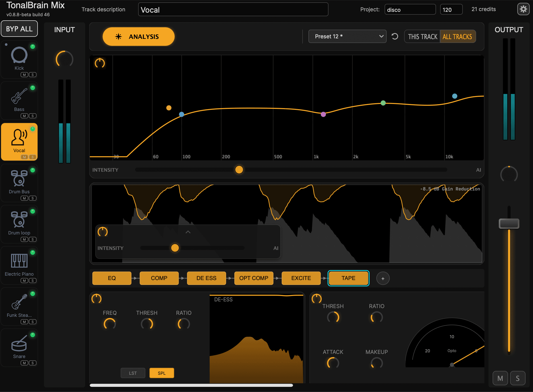Select the Drum Bus track icon
This screenshot has height=392, width=533.
coord(19,178)
